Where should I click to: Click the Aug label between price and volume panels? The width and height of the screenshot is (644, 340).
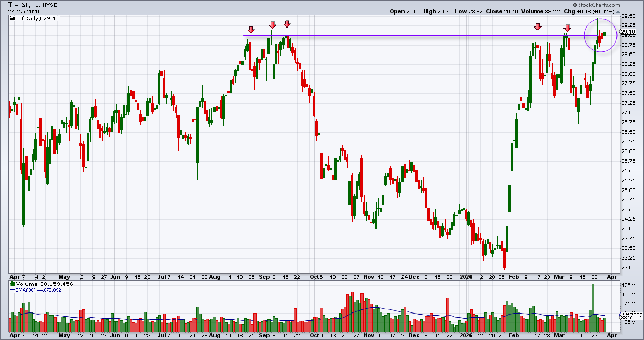click(215, 277)
